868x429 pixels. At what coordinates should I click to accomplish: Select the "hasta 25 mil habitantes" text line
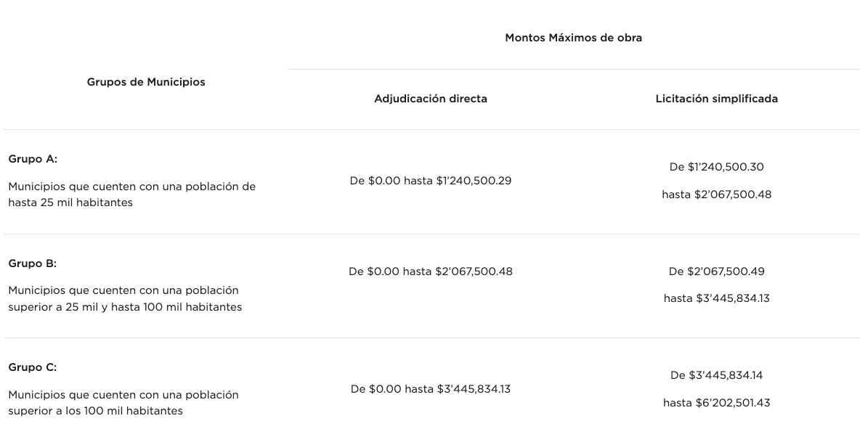(70, 203)
